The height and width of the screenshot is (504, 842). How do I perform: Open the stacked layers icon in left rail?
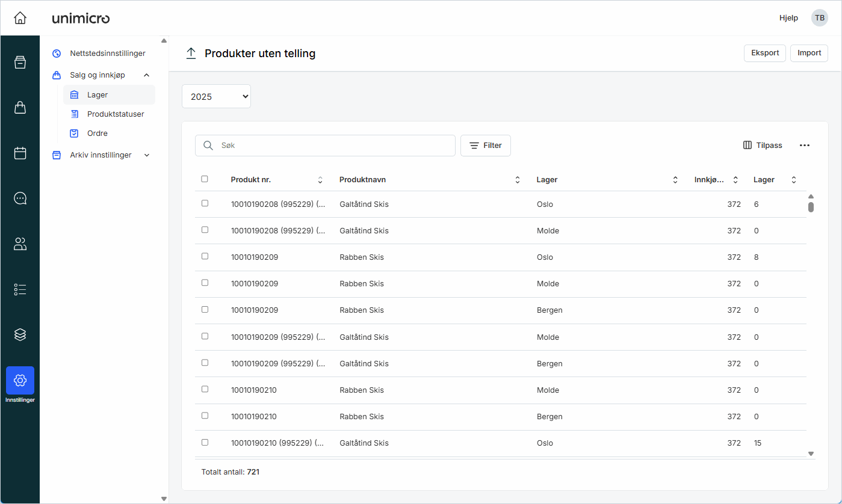(20, 334)
